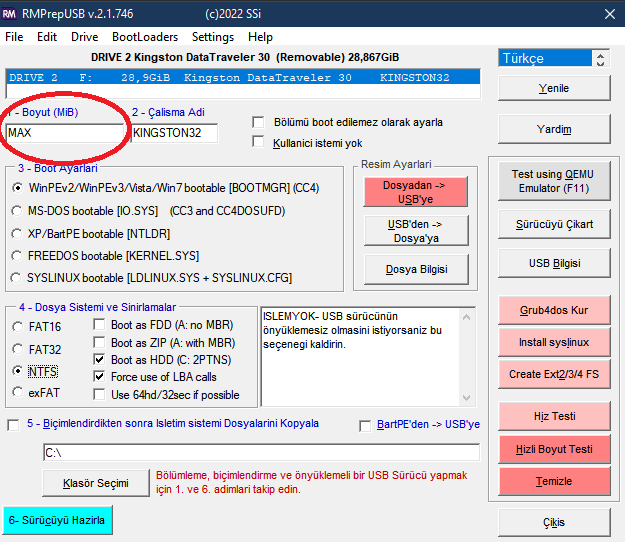The width and height of the screenshot is (625, 542).
Task: Enable 'Kullanici istemi yok' checkbox
Action: pos(258,141)
